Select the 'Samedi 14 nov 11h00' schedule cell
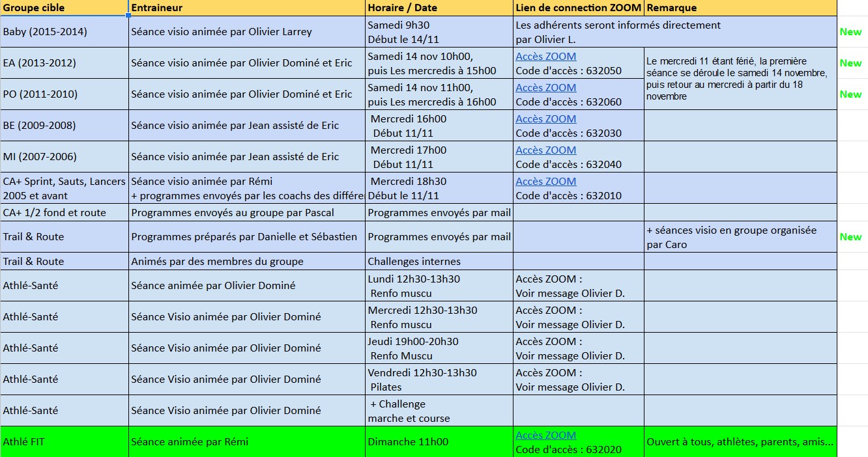The width and height of the screenshot is (868, 457). (439, 94)
